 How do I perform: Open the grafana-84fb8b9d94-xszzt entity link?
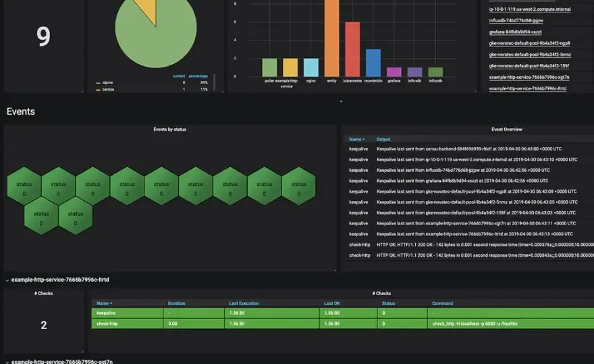tap(515, 32)
